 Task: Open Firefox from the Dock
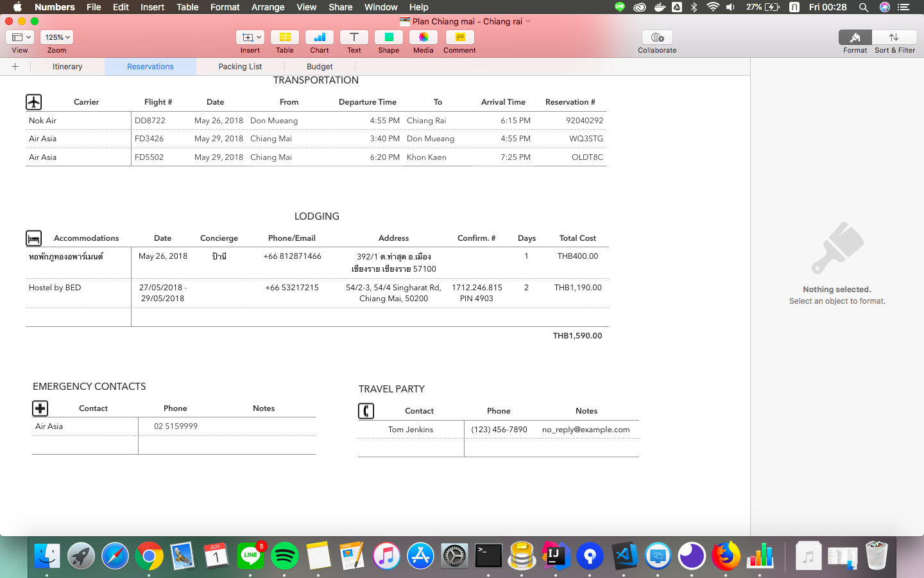pyautogui.click(x=726, y=556)
